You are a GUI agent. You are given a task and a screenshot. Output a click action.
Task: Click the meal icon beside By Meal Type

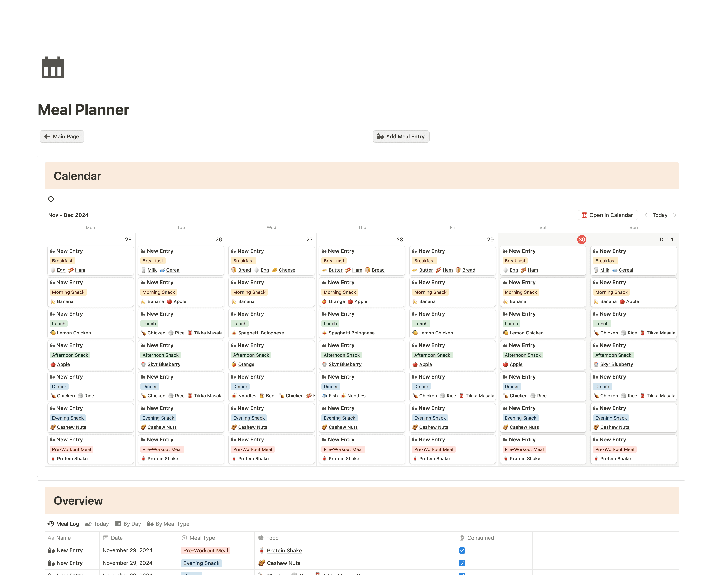pos(150,524)
